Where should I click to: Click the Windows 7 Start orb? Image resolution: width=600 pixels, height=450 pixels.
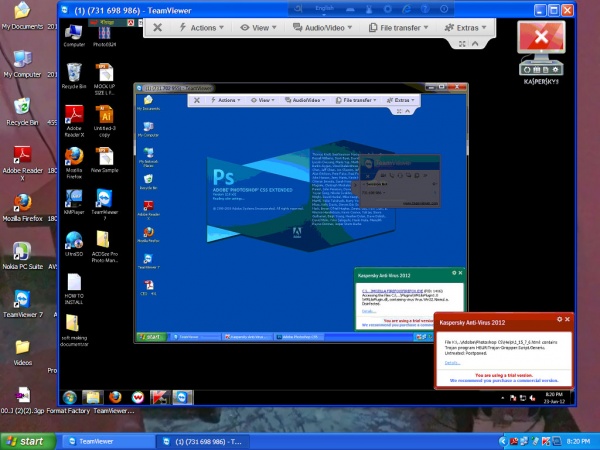(x=69, y=397)
